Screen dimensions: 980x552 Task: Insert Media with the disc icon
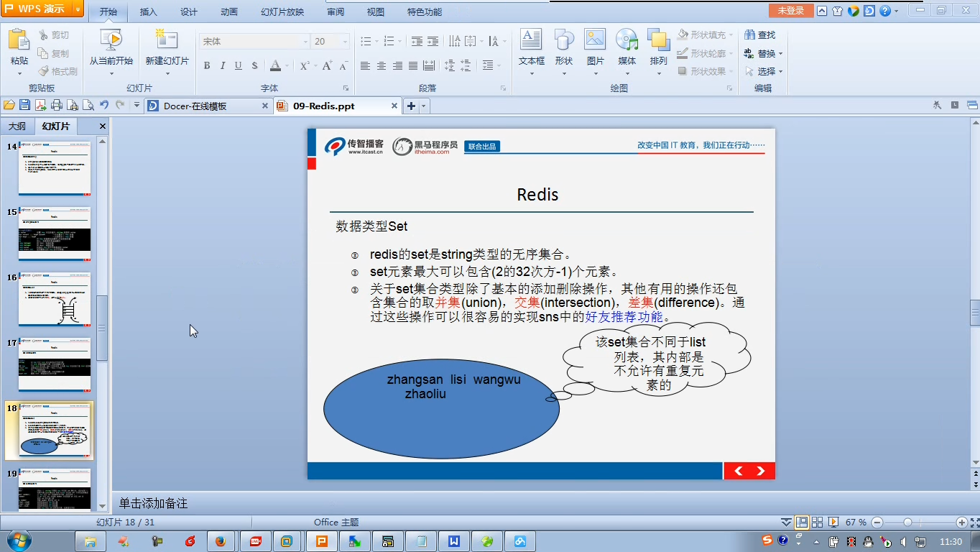click(x=627, y=40)
